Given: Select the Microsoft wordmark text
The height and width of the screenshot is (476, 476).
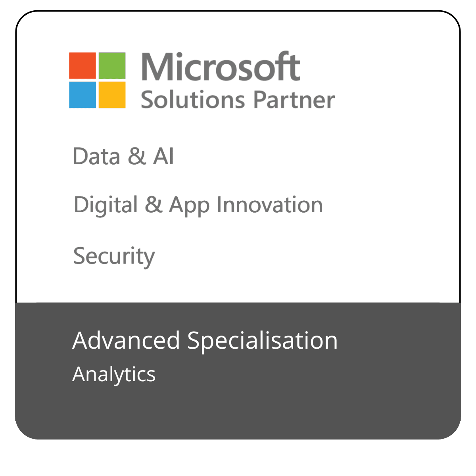Looking at the screenshot, I should (x=220, y=67).
